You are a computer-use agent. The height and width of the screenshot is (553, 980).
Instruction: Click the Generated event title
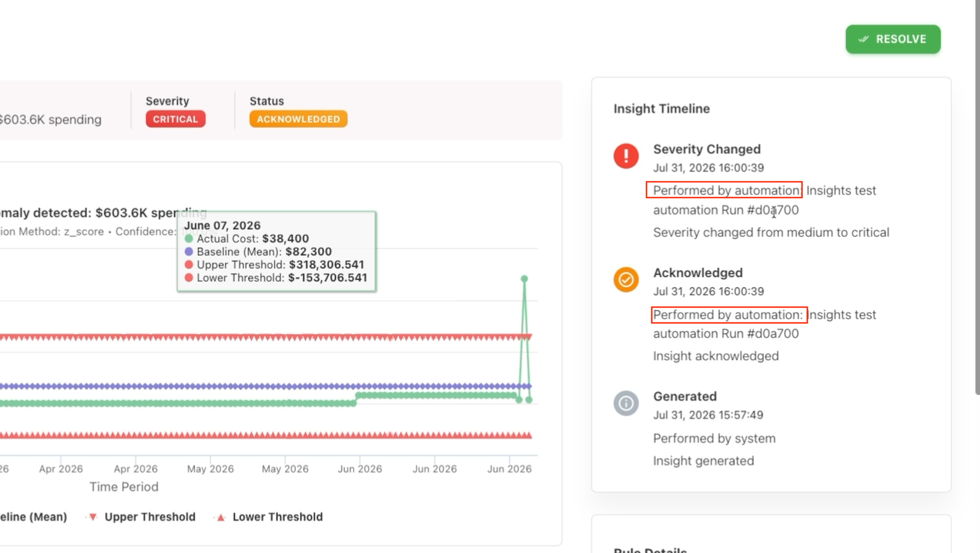(685, 397)
